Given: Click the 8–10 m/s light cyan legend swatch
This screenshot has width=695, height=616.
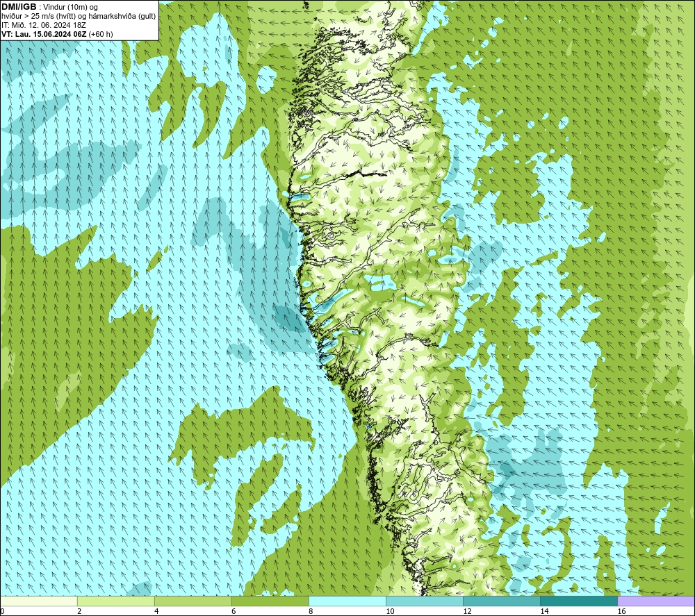Looking at the screenshot, I should click(x=347, y=601).
